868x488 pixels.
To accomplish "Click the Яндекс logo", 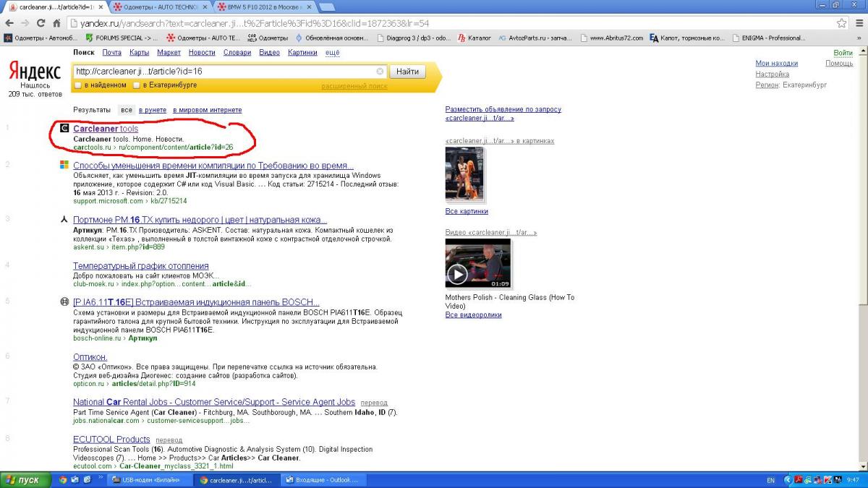I will point(34,72).
